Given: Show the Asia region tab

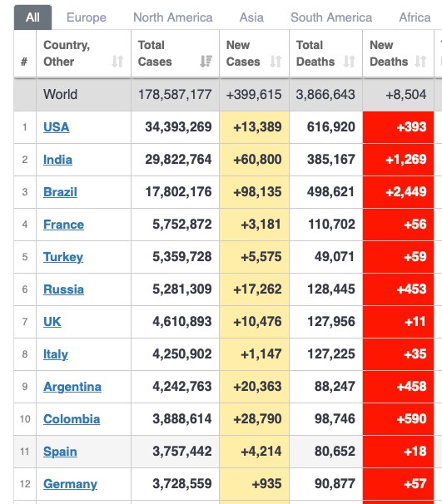Looking at the screenshot, I should pyautogui.click(x=251, y=17).
